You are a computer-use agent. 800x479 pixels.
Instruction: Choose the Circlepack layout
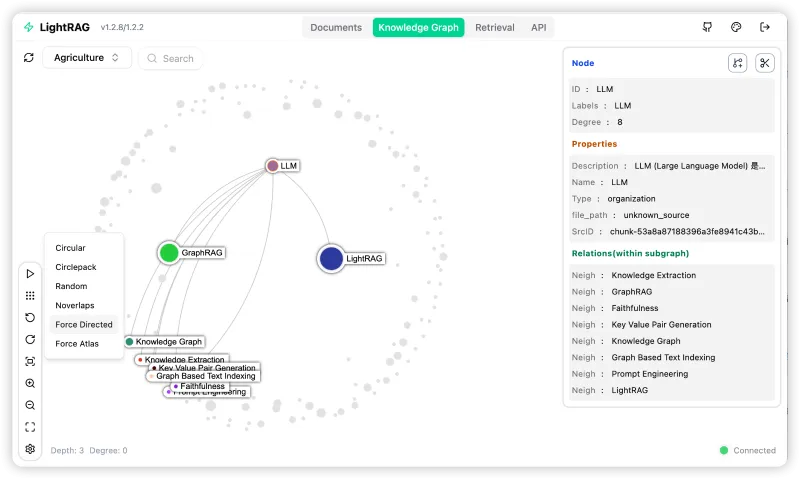click(x=78, y=267)
